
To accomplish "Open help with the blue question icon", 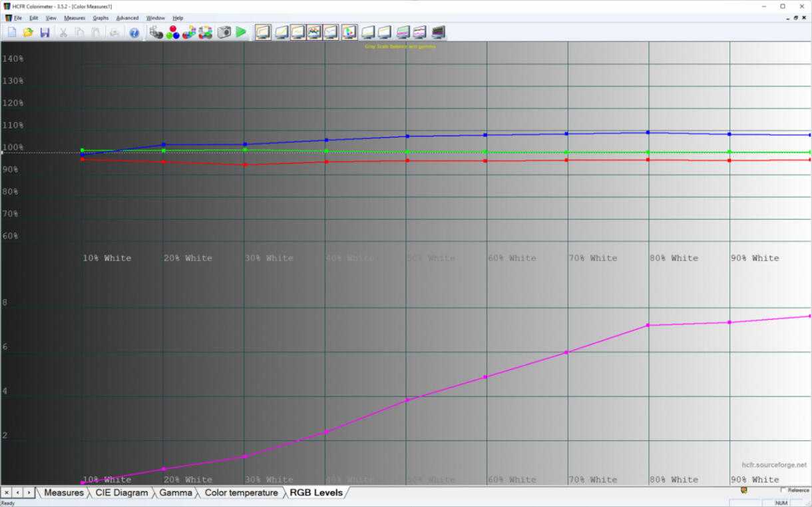I will pyautogui.click(x=134, y=32).
